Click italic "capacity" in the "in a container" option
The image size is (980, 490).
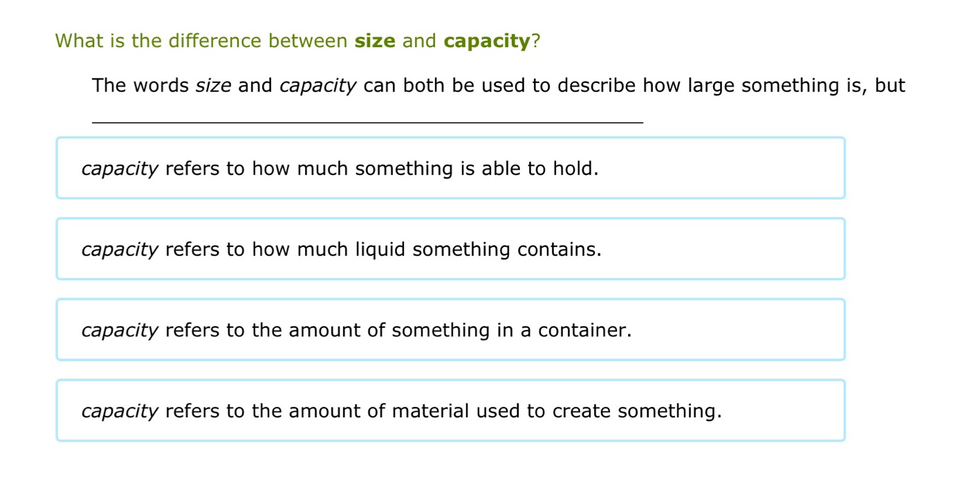point(120,332)
